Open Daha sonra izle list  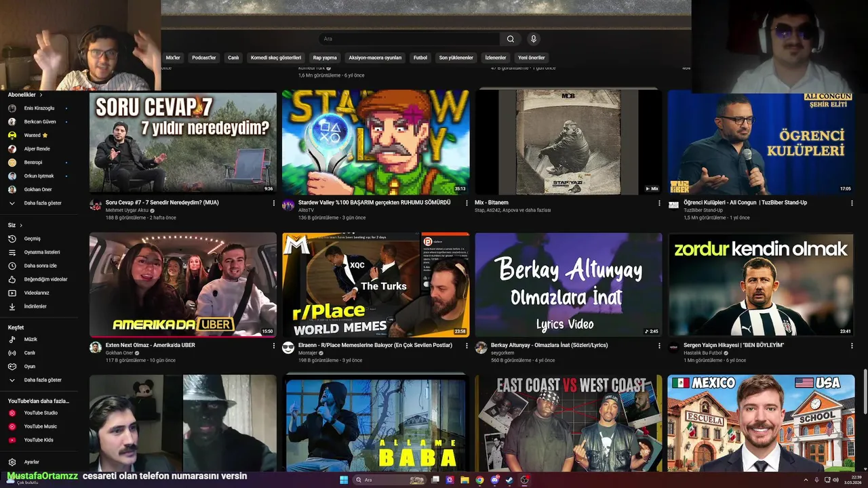pyautogui.click(x=32, y=266)
